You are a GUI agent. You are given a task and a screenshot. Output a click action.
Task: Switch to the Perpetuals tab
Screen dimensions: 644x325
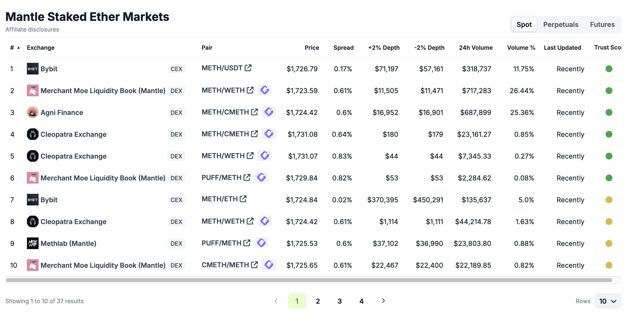pyautogui.click(x=561, y=24)
